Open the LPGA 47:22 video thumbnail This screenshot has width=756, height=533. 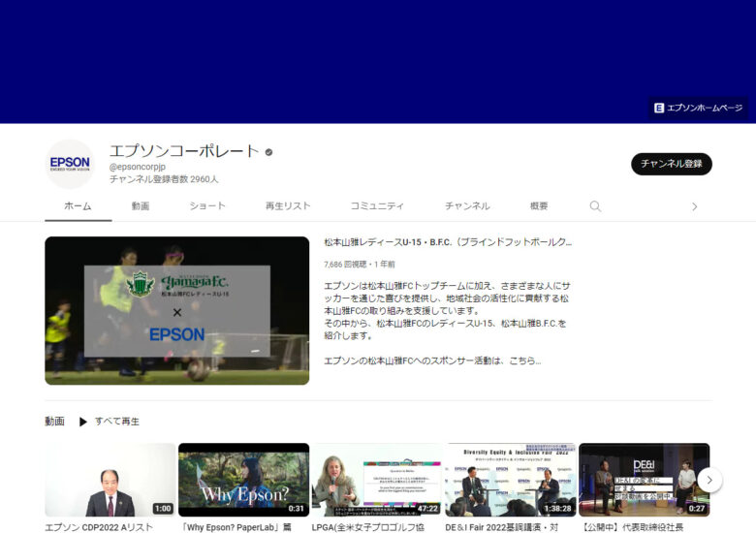pos(377,480)
